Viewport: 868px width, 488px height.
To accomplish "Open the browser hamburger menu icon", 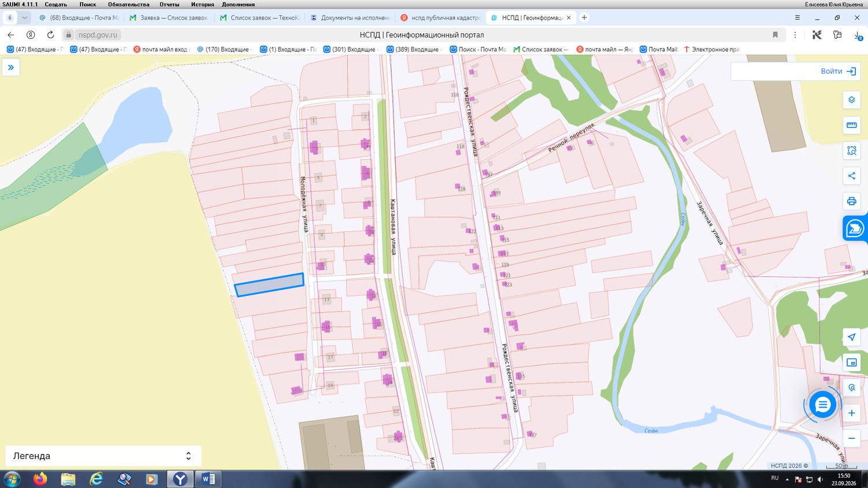I will click(x=797, y=18).
